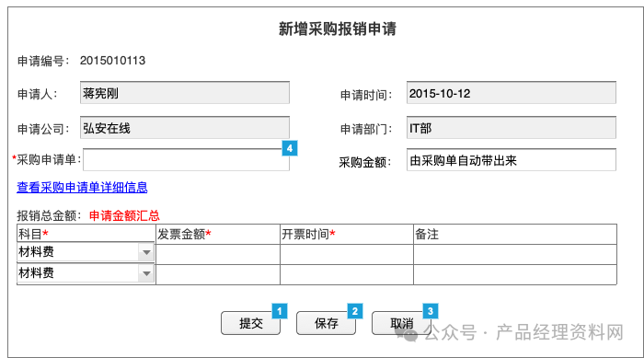Image resolution: width=644 pixels, height=358 pixels.
Task: Select first row 开票时间 cell
Action: (x=347, y=254)
